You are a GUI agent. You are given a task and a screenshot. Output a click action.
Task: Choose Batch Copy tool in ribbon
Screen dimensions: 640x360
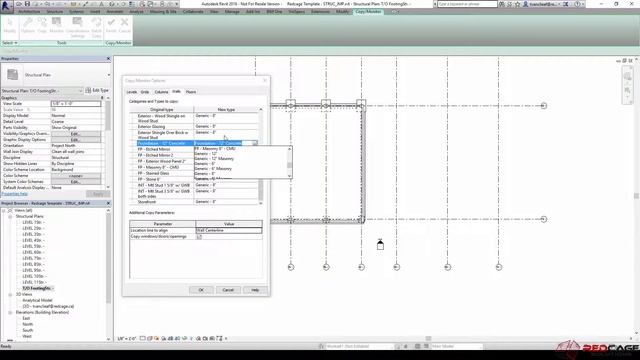(x=96, y=27)
